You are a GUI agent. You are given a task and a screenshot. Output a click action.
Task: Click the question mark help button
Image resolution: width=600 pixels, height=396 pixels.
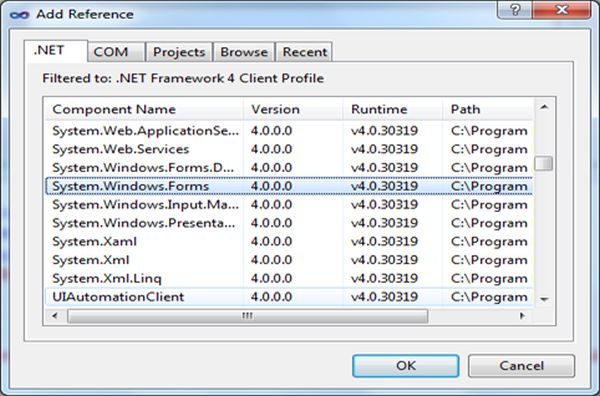click(x=515, y=10)
